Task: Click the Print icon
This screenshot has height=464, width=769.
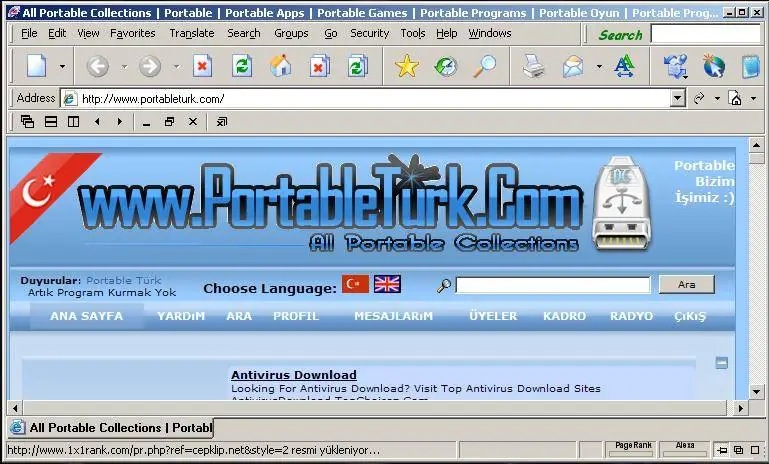Action: pyautogui.click(x=534, y=66)
